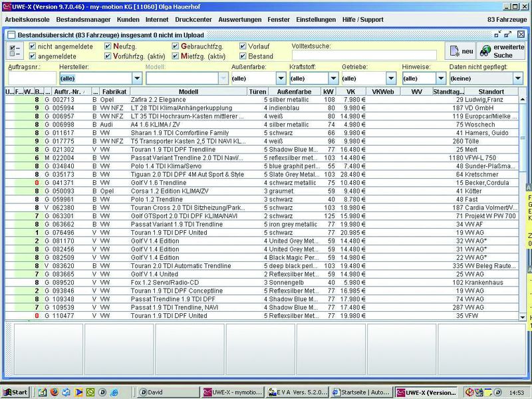Click the select-all checkboxes icon in filter panel
The image size is (532, 399).
point(15,50)
